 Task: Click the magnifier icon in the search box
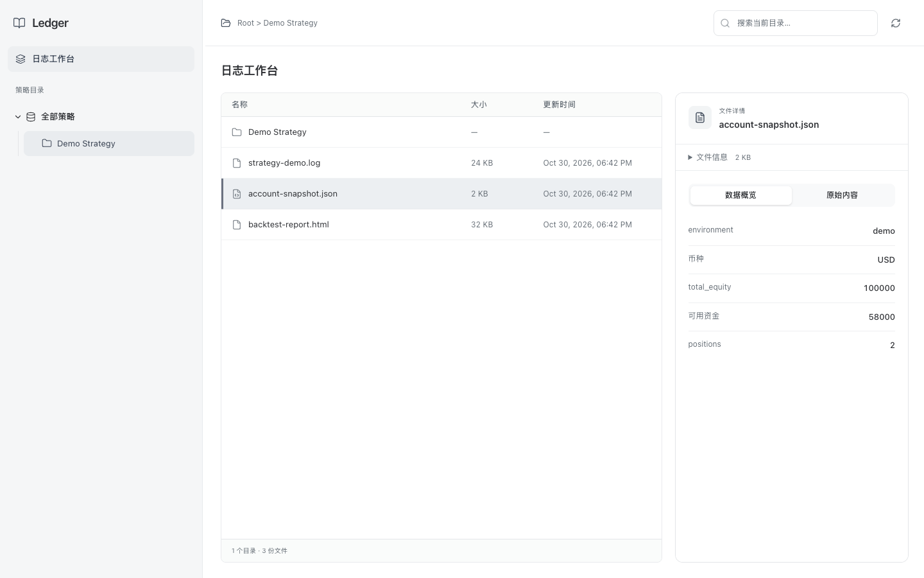click(x=725, y=23)
